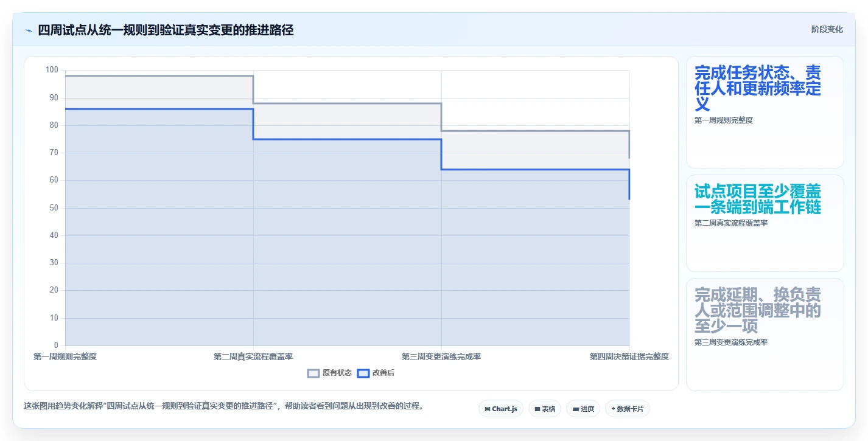Click the card caption 第二周真实流程覆盖率

click(x=731, y=223)
